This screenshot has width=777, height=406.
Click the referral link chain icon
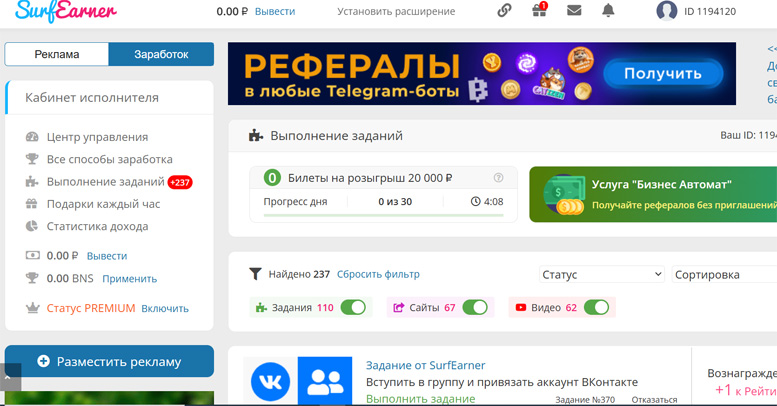click(x=504, y=10)
